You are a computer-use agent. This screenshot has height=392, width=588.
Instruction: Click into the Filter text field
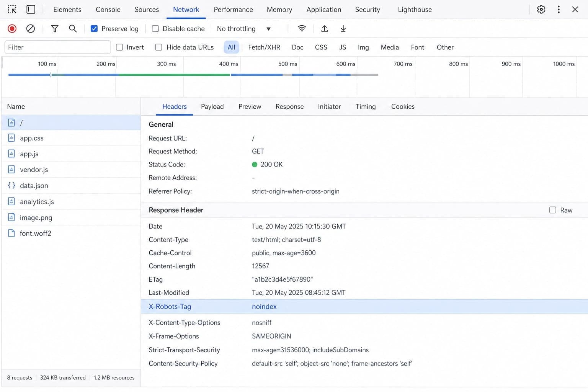click(x=58, y=47)
